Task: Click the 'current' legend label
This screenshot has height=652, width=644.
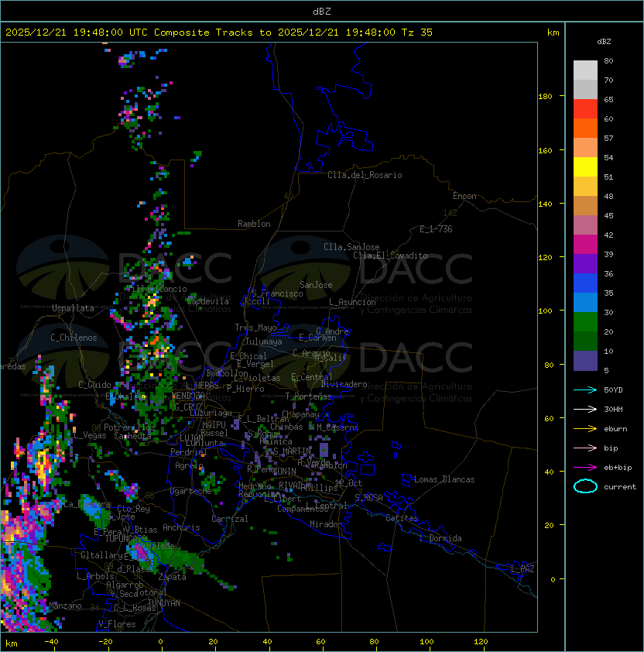Action: click(x=620, y=487)
